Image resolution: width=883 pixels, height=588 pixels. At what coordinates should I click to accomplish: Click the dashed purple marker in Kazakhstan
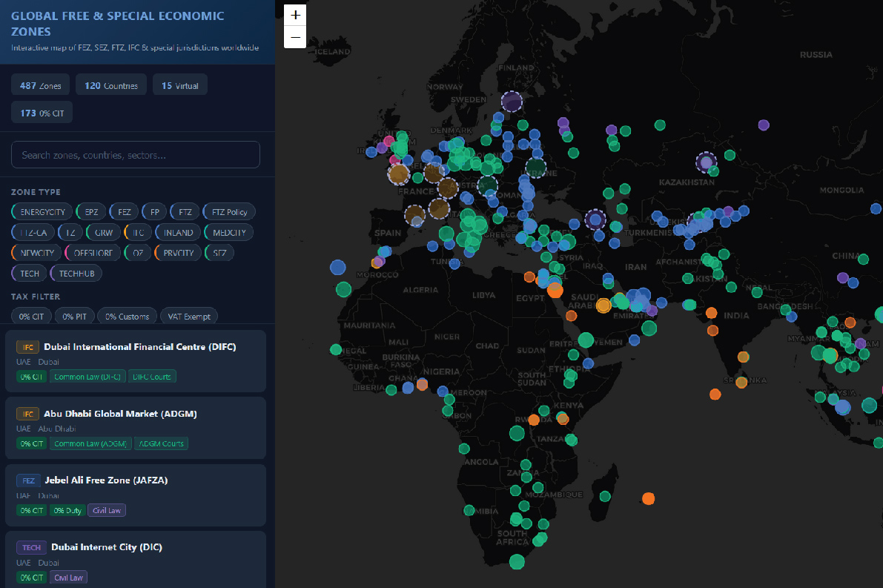(x=706, y=162)
